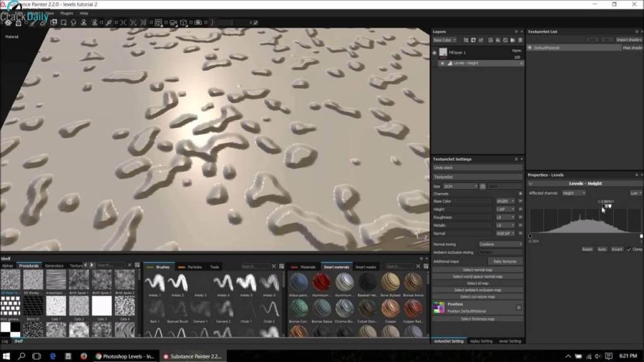
Task: Click the Select thickness map button
Action: [477, 319]
